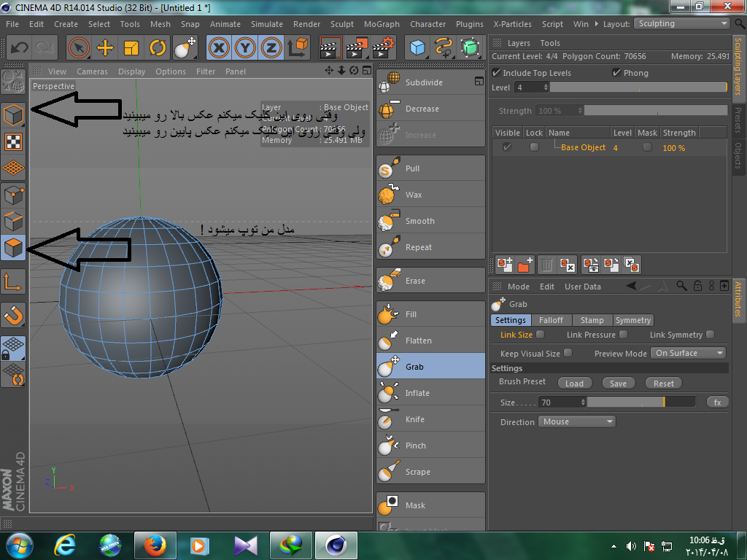
Task: Select the Repeat sculpt brush
Action: pyautogui.click(x=430, y=247)
